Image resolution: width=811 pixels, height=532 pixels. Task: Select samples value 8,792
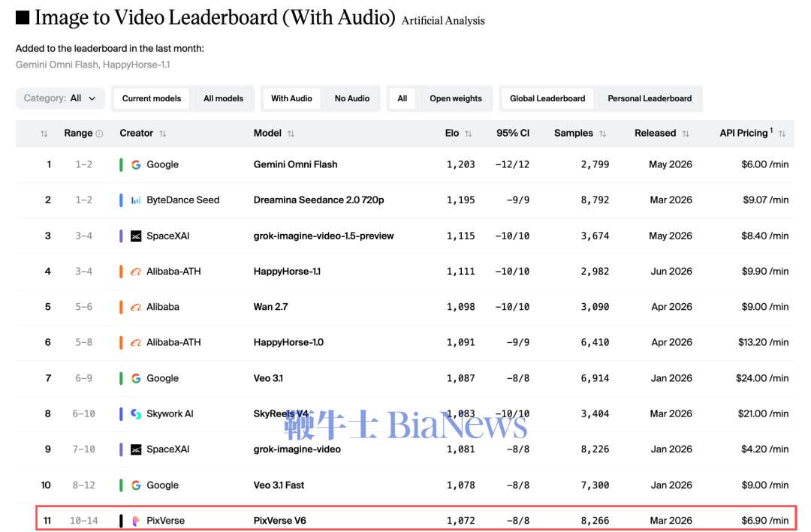pyautogui.click(x=595, y=200)
